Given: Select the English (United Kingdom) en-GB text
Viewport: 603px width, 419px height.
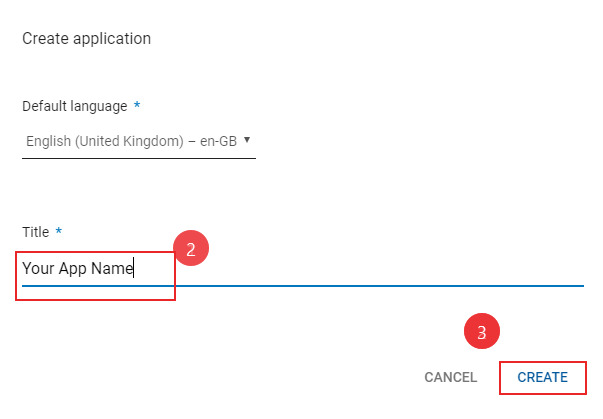Looking at the screenshot, I should 130,141.
